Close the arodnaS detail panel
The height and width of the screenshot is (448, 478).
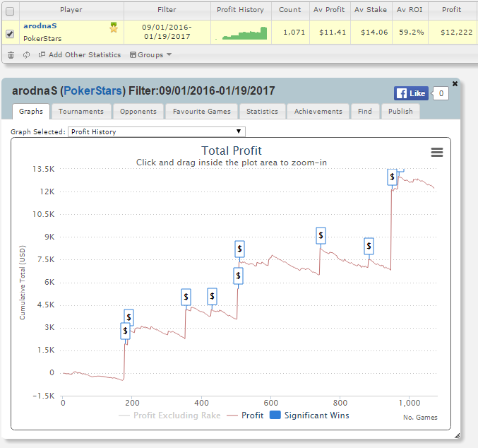tap(455, 83)
